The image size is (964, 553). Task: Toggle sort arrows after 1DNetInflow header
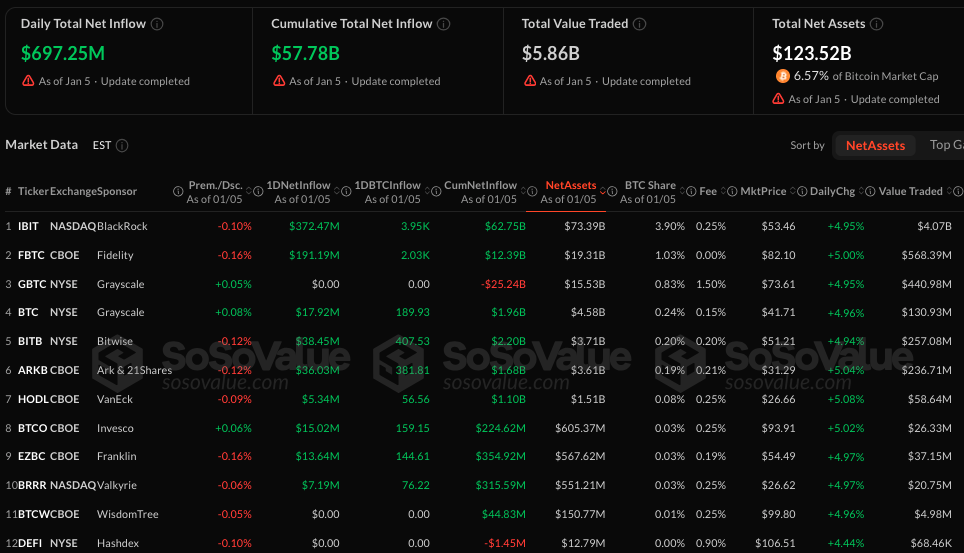(336, 191)
